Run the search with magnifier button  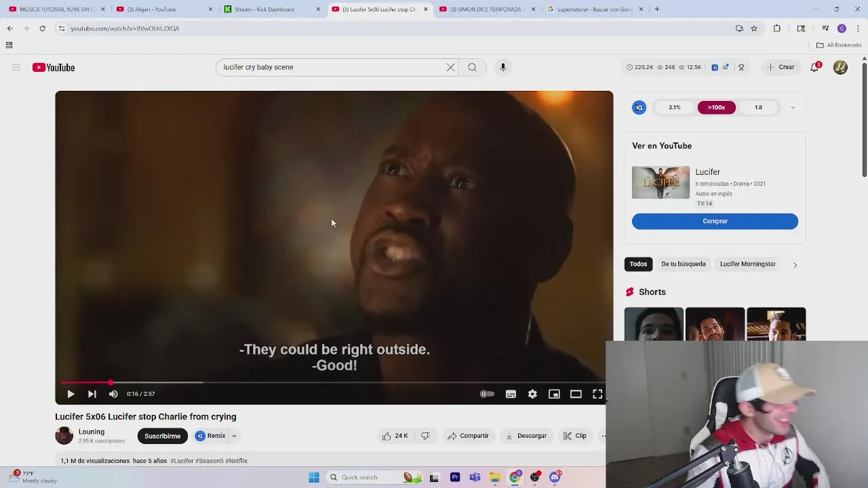tap(472, 67)
